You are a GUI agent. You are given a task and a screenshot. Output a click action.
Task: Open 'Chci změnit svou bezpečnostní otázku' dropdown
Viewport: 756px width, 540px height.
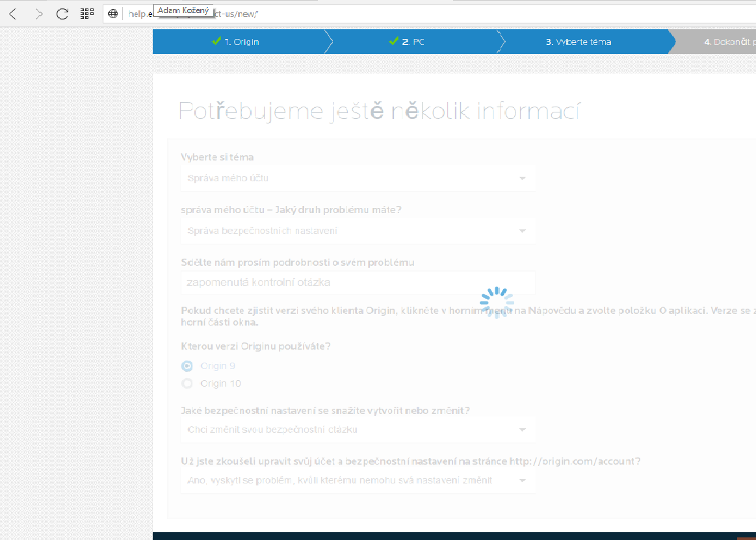[x=358, y=430]
